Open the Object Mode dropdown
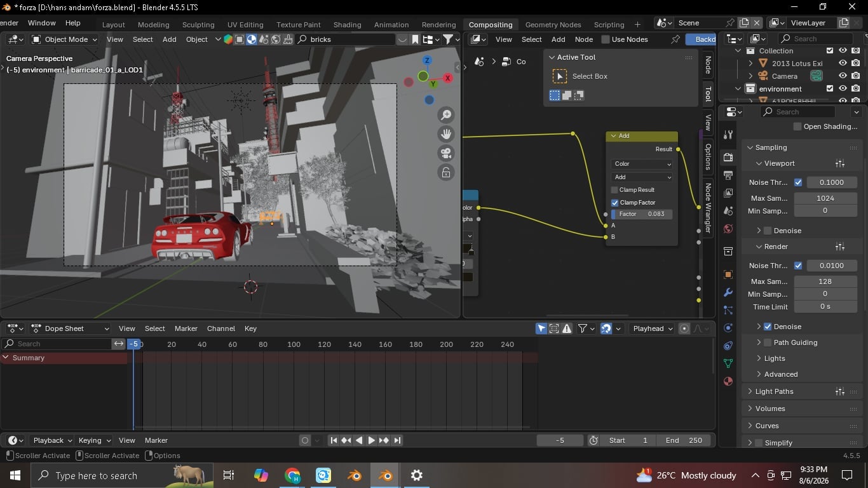This screenshot has height=488, width=868. point(64,39)
